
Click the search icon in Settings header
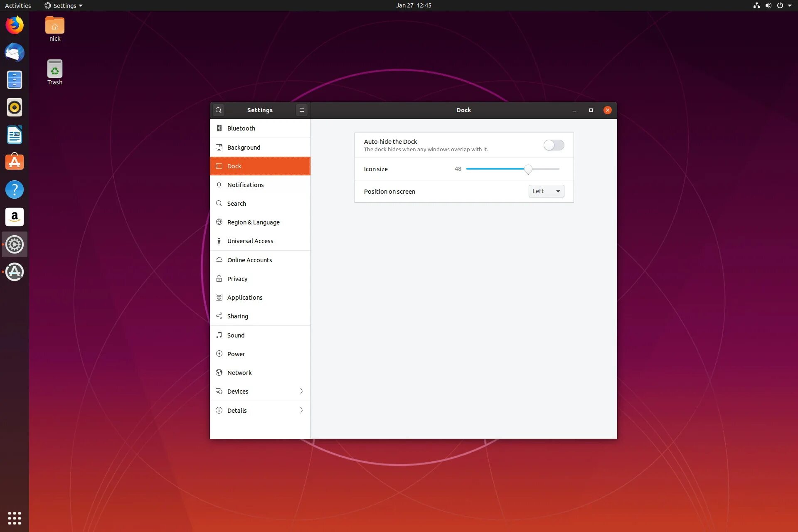click(x=219, y=110)
